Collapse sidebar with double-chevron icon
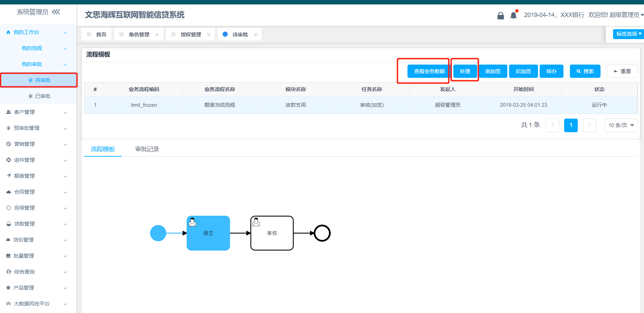This screenshot has height=313, width=644. click(56, 12)
